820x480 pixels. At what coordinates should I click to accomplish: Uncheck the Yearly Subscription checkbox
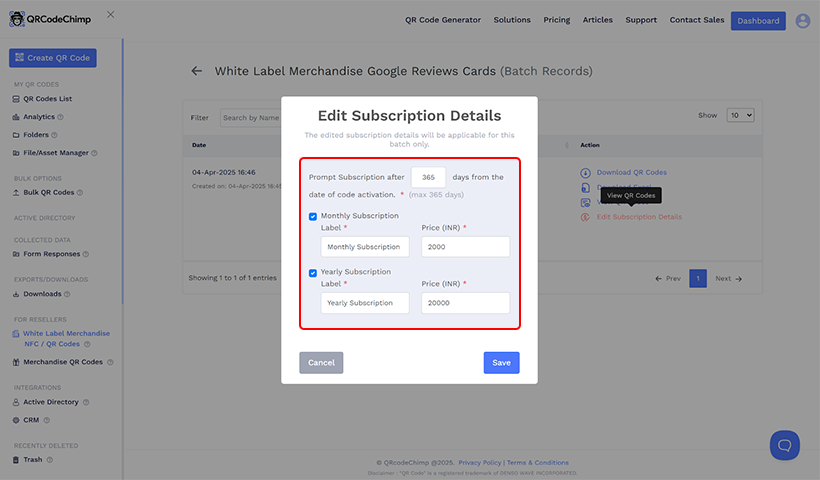coord(313,272)
